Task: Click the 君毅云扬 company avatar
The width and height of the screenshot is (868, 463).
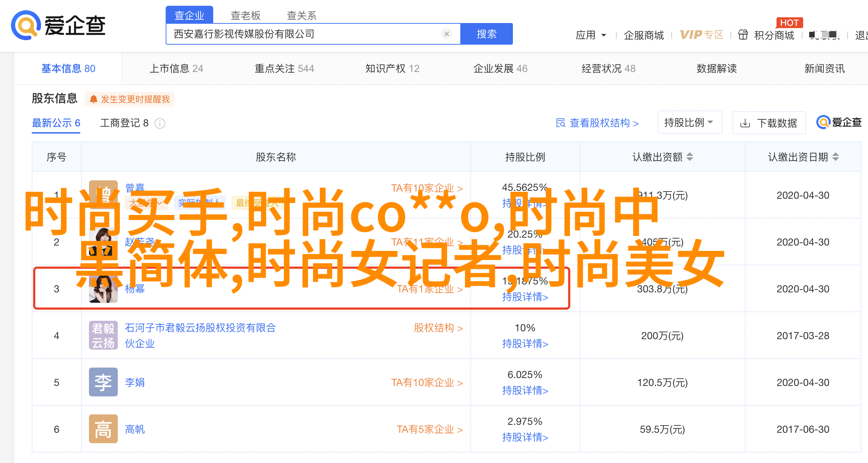Action: 103,335
